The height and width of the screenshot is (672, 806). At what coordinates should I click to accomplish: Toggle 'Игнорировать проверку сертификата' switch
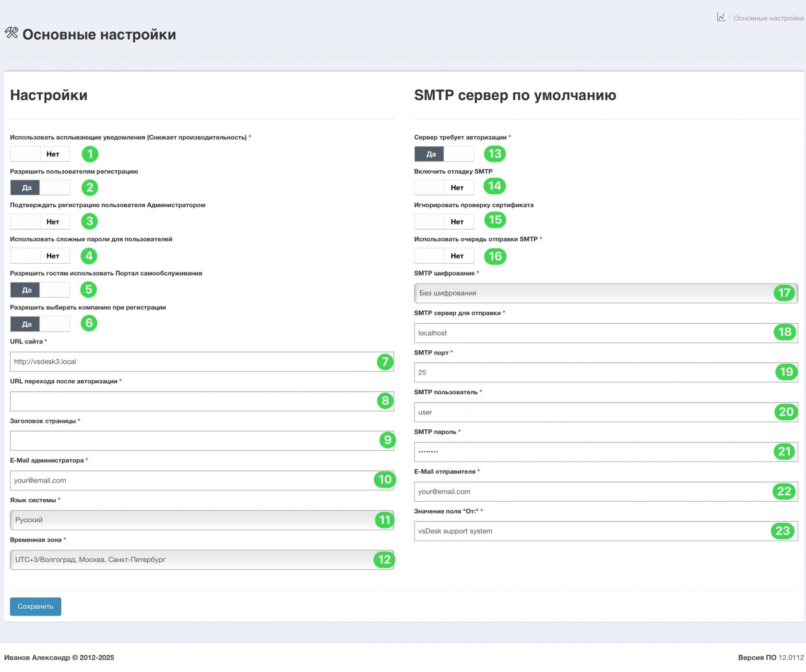(444, 222)
